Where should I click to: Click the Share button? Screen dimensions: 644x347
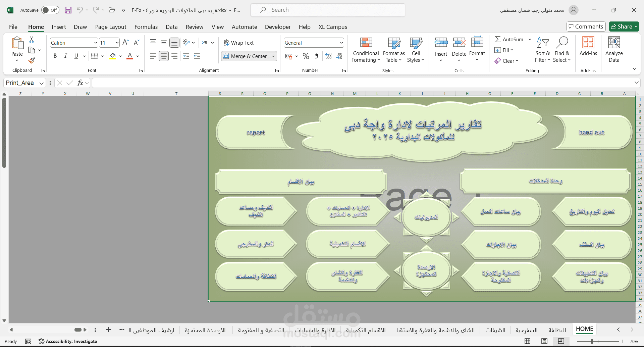[624, 27]
